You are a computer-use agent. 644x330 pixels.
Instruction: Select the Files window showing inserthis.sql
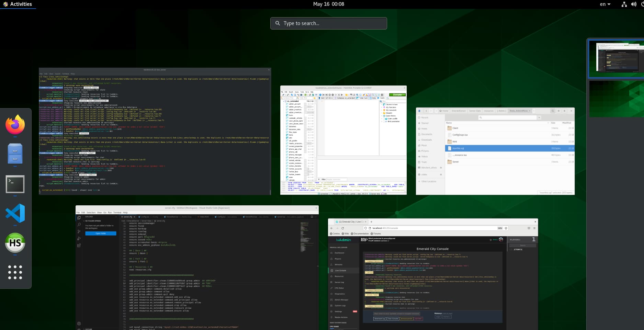click(x=495, y=151)
